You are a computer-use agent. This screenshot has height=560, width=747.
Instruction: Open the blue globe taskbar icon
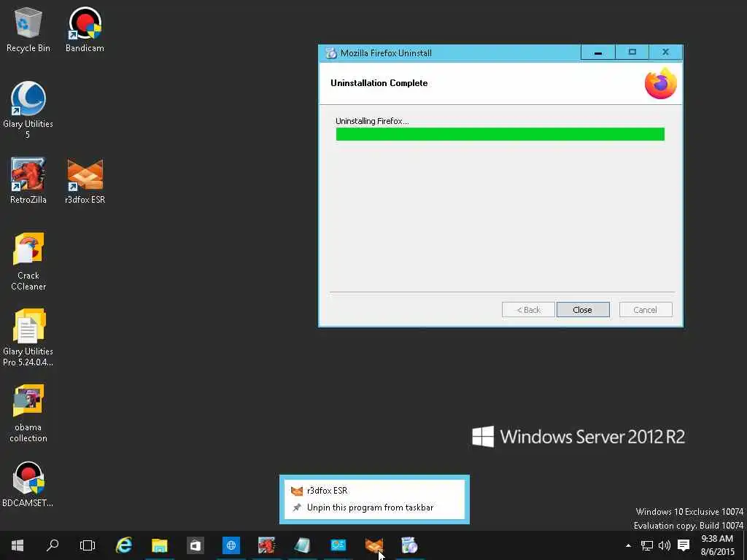point(231,545)
